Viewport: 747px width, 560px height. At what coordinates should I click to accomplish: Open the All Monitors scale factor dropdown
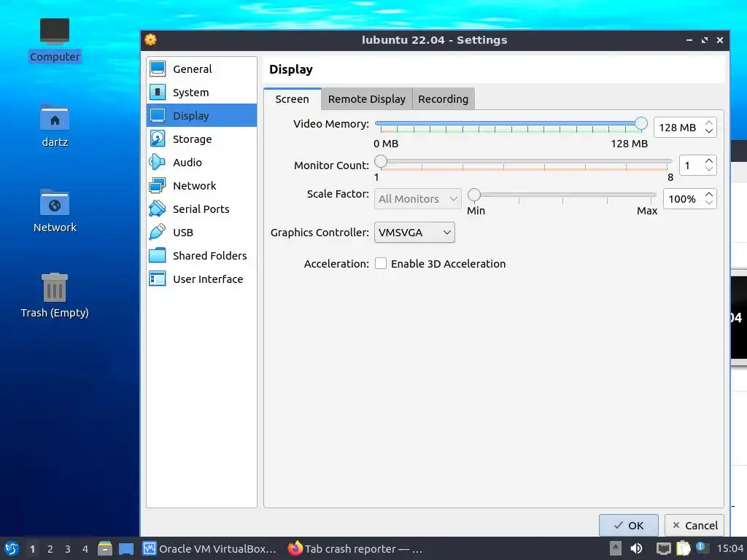tap(418, 198)
